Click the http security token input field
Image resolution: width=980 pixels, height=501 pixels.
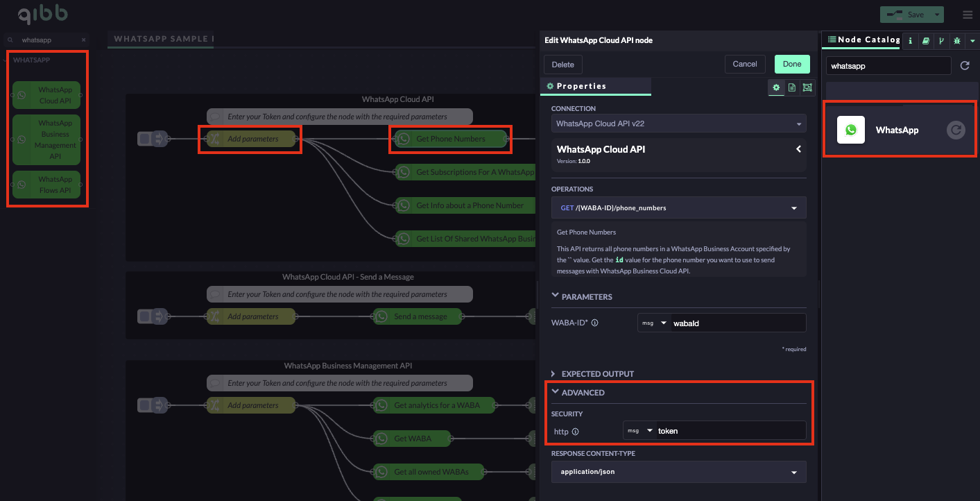coord(730,431)
